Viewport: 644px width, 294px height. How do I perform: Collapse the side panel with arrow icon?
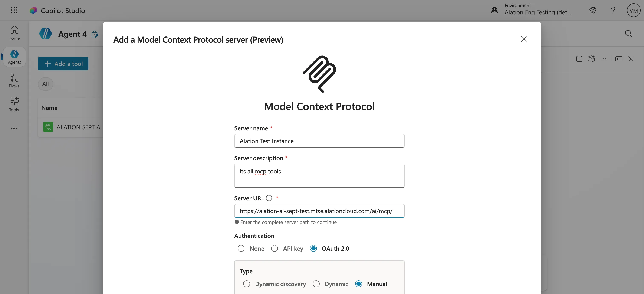[x=619, y=59]
